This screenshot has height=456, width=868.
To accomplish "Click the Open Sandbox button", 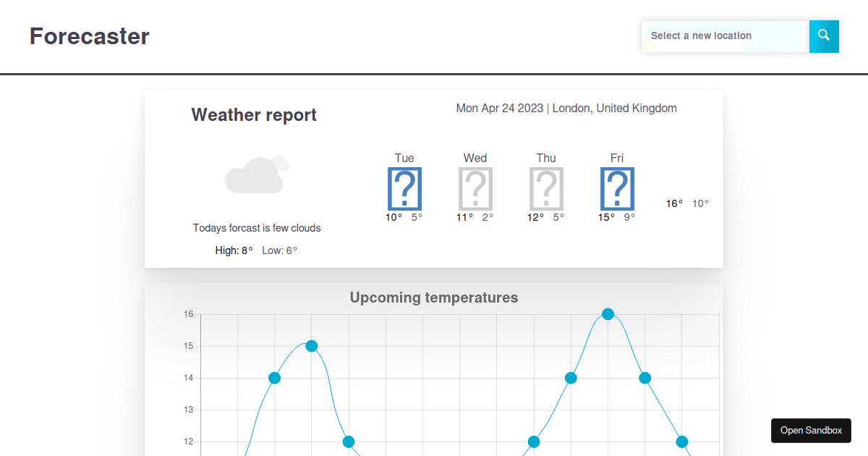I will (x=811, y=430).
